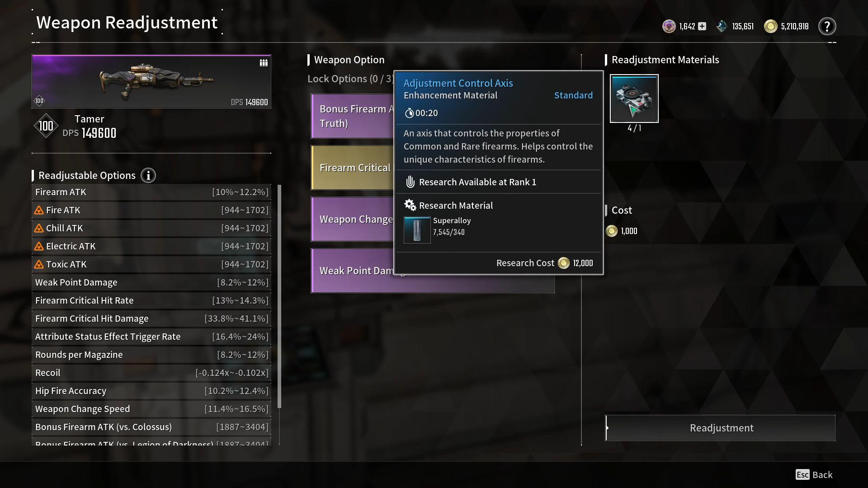Image resolution: width=868 pixels, height=488 pixels.
Task: Click the Research Available at Rank 1 option
Action: (x=477, y=182)
